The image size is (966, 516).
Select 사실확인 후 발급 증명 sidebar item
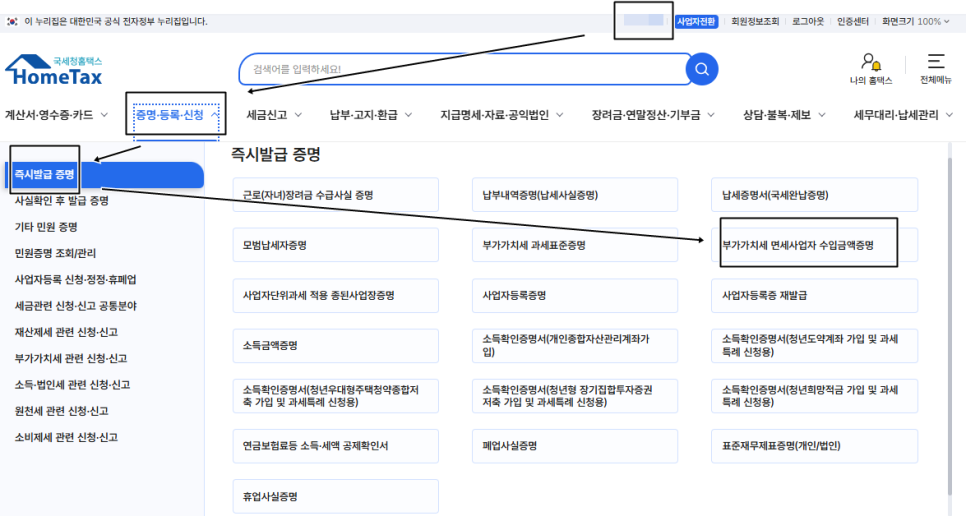(62, 201)
